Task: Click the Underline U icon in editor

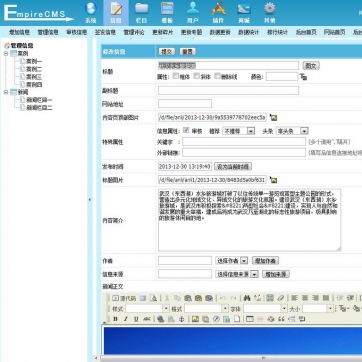Action: (x=136, y=319)
